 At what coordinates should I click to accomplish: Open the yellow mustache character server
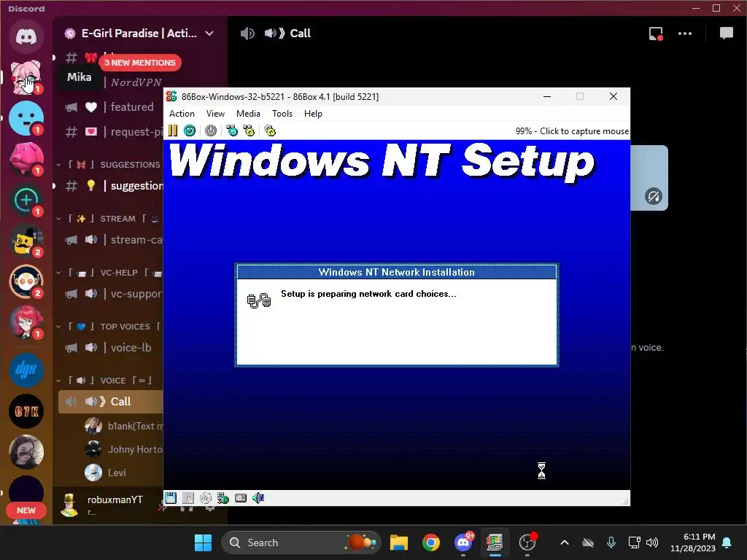coord(26,241)
